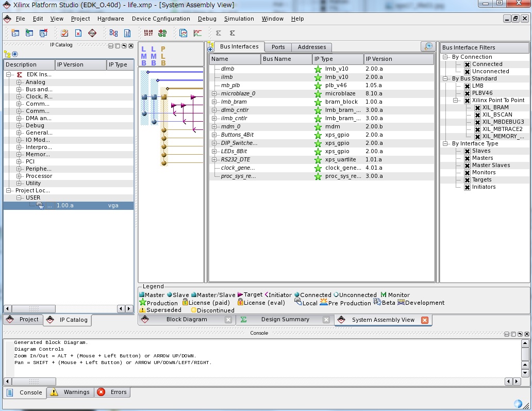Image resolution: width=532 pixels, height=411 pixels.
Task: Click the Open Project toolbar icon
Action: [29, 33]
